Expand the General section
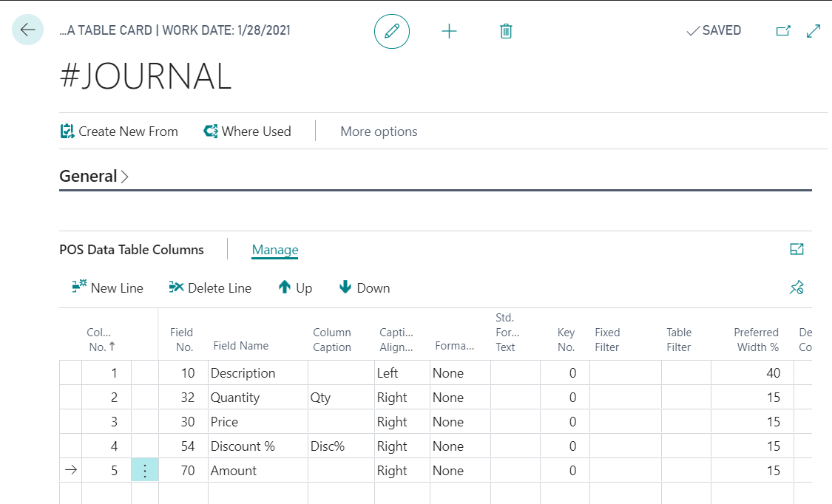Viewport: 832px width, 504px height. coord(94,177)
